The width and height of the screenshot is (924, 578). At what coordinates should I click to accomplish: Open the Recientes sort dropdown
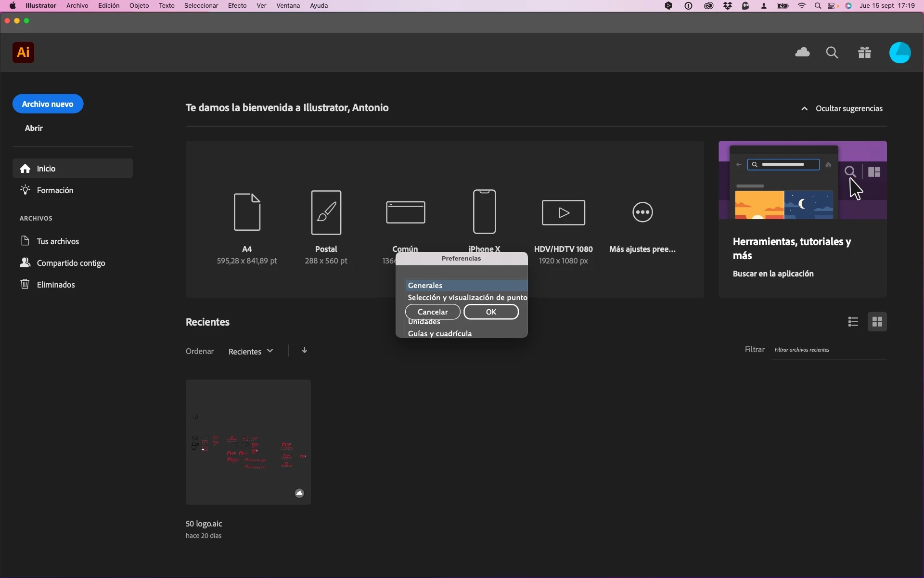point(251,352)
